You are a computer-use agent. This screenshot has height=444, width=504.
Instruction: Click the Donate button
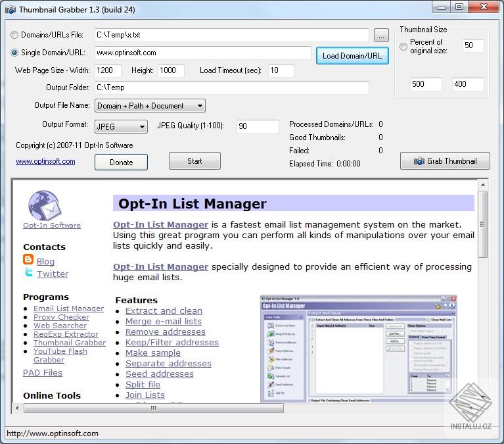(121, 162)
